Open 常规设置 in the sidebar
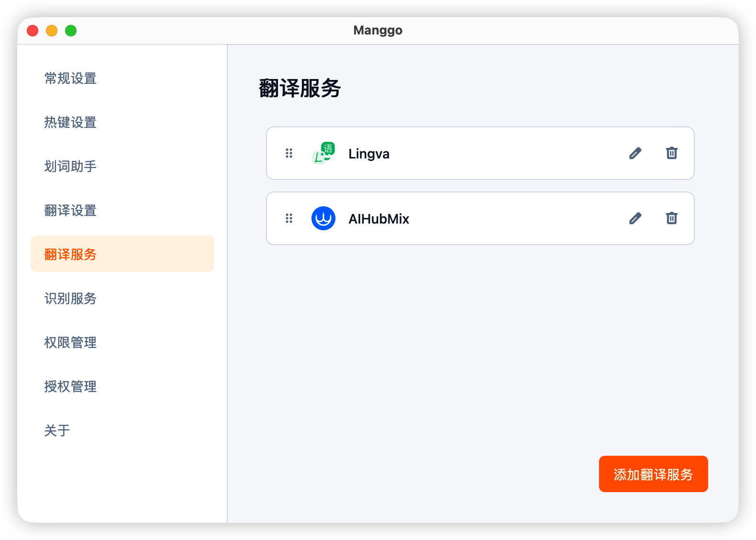This screenshot has width=756, height=540. click(x=122, y=79)
